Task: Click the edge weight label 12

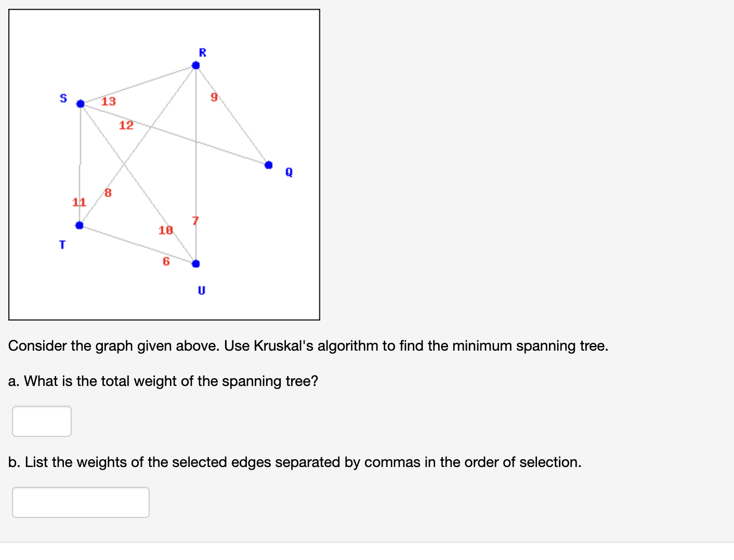Action: pos(126,125)
